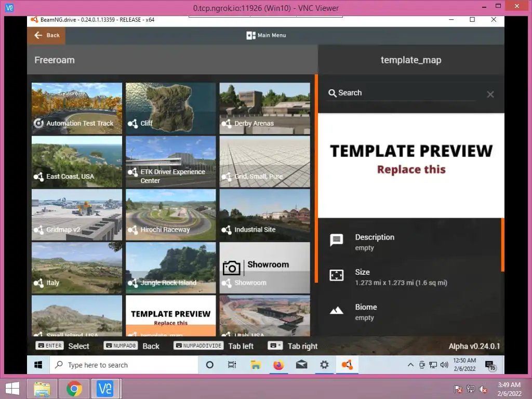Image resolution: width=532 pixels, height=399 pixels.
Task: Select the Italy map
Action: coord(77,268)
